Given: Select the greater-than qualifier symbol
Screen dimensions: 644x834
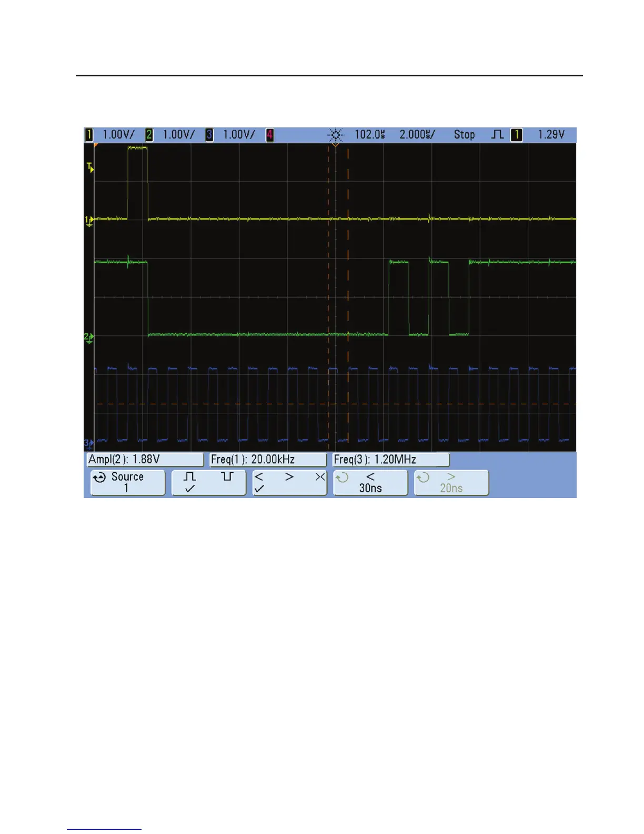Looking at the screenshot, I should [x=289, y=477].
